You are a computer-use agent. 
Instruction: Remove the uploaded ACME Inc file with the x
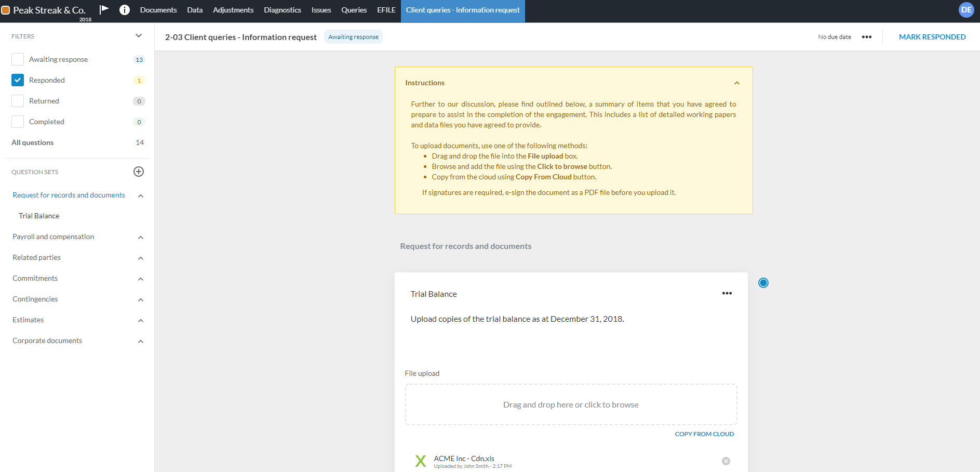click(x=726, y=461)
